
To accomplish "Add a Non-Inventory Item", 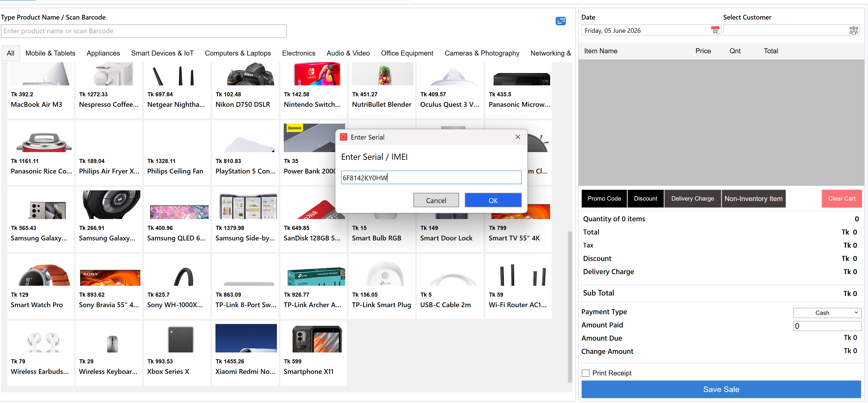I will coord(753,199).
